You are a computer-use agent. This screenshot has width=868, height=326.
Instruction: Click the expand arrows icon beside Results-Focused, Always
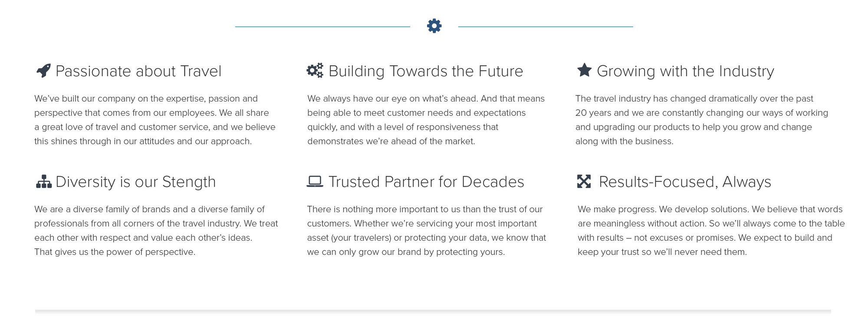[584, 181]
